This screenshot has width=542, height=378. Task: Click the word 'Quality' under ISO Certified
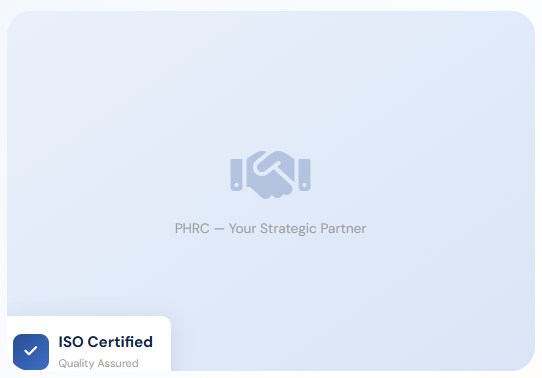76,364
